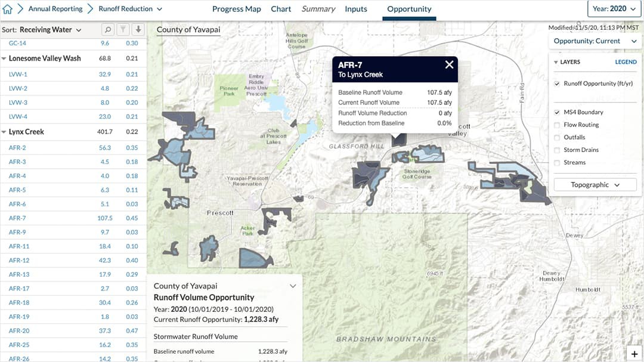Click the AFR-7 value 107.5 in list

coord(105,218)
